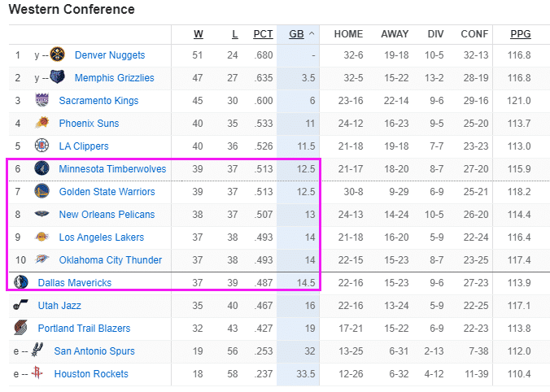Viewport: 550px width, 392px height.
Task: Sort table by L column header
Action: [235, 34]
